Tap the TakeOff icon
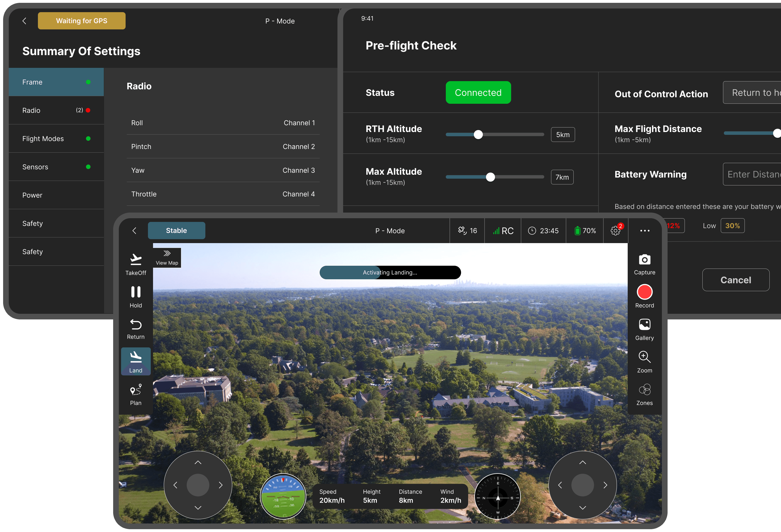Viewport: 781px width, 532px height. tap(136, 259)
